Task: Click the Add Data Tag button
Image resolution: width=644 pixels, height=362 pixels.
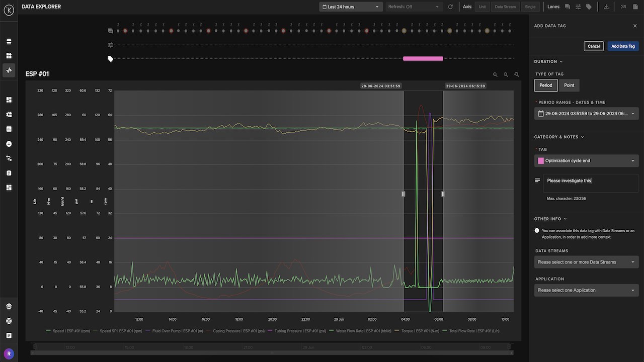Action: tap(623, 46)
